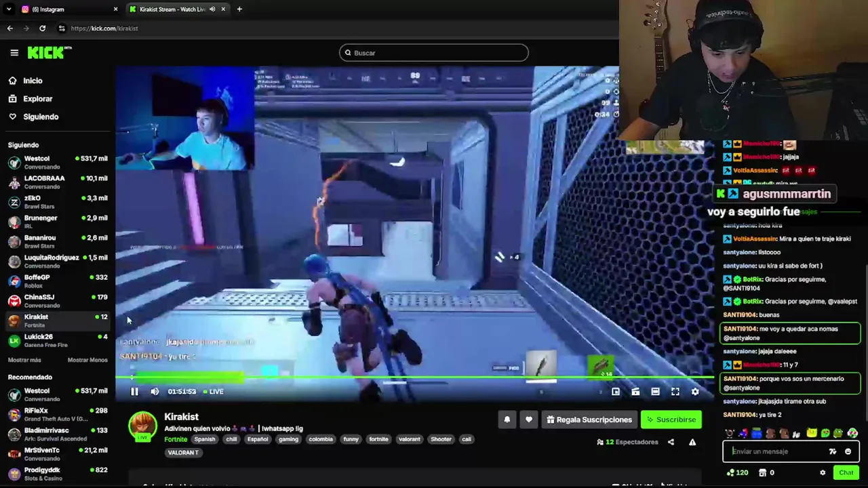Open a new browser tab
This screenshot has height=488, width=868.
[239, 9]
